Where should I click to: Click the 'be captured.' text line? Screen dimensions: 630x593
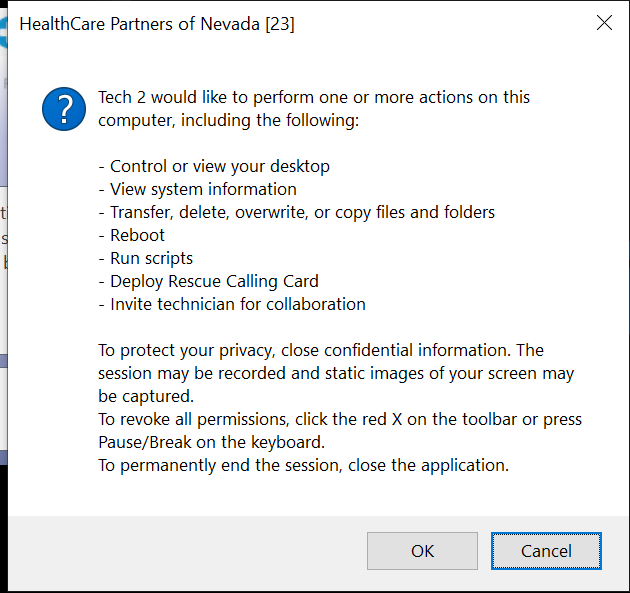146,396
